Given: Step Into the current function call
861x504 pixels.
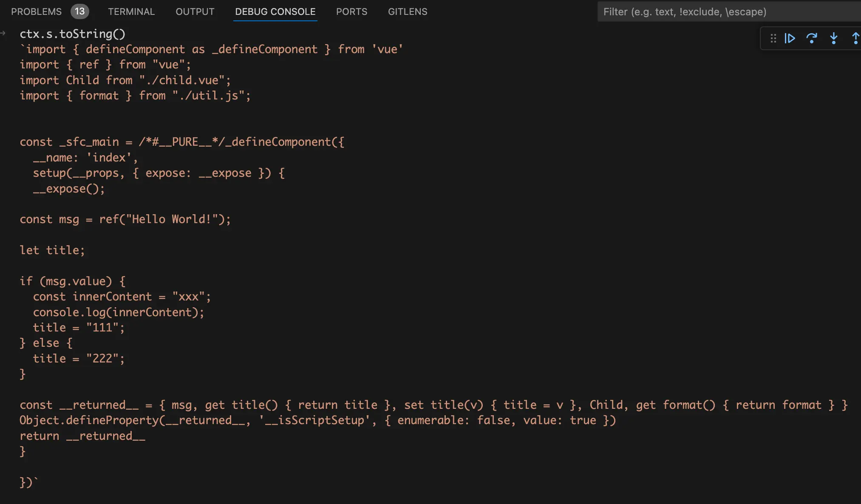Looking at the screenshot, I should point(834,38).
